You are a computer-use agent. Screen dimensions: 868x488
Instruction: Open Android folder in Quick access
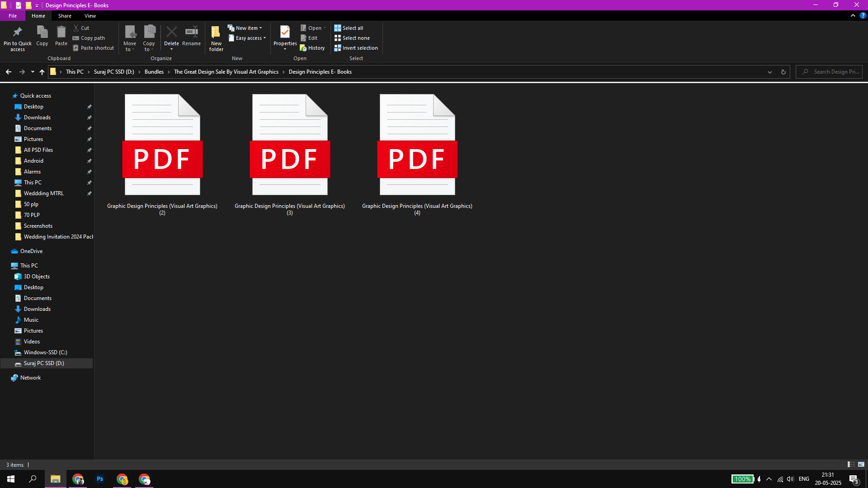[x=33, y=161]
